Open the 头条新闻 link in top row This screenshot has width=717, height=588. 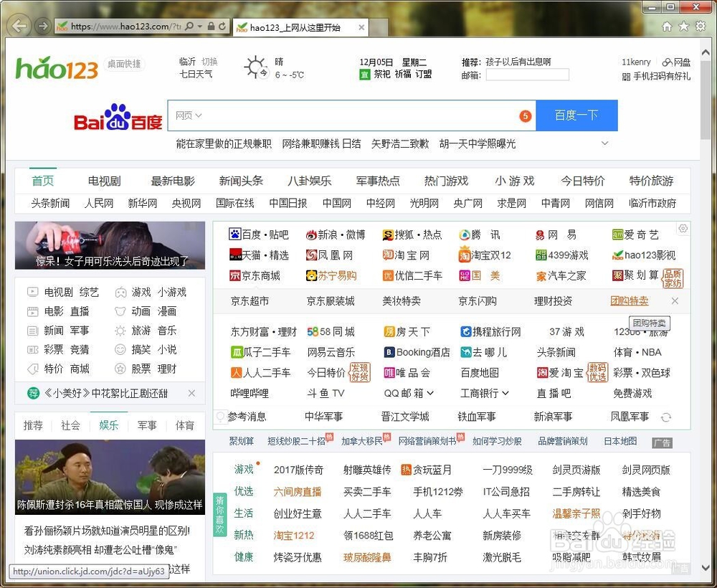(50, 203)
